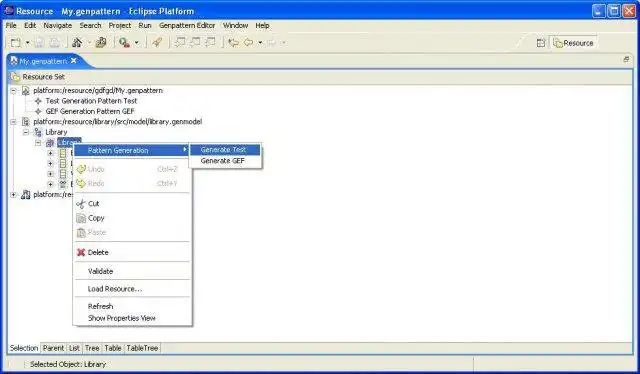Collapse the My.genpattern resource node

click(13, 91)
